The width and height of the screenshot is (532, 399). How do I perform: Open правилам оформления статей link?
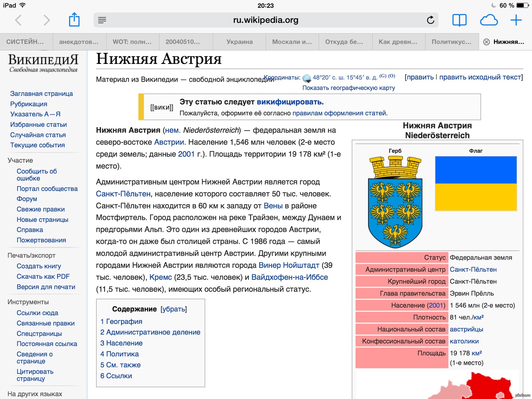pyautogui.click(x=339, y=113)
